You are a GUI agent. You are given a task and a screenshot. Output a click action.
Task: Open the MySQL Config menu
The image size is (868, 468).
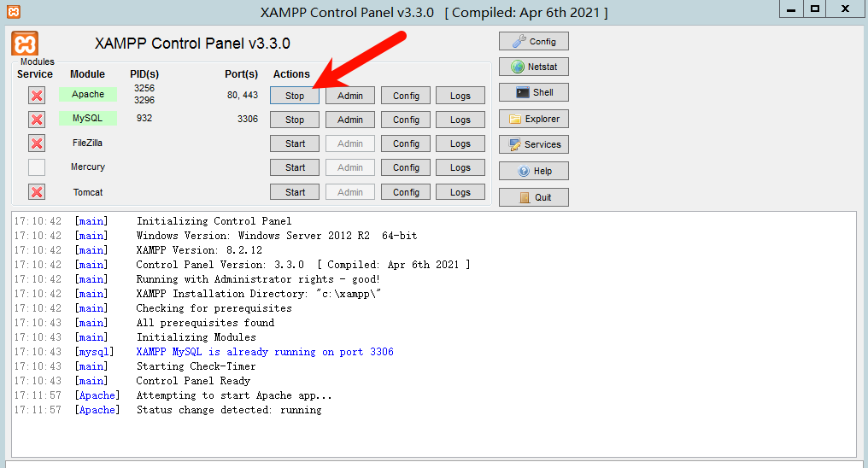point(406,120)
